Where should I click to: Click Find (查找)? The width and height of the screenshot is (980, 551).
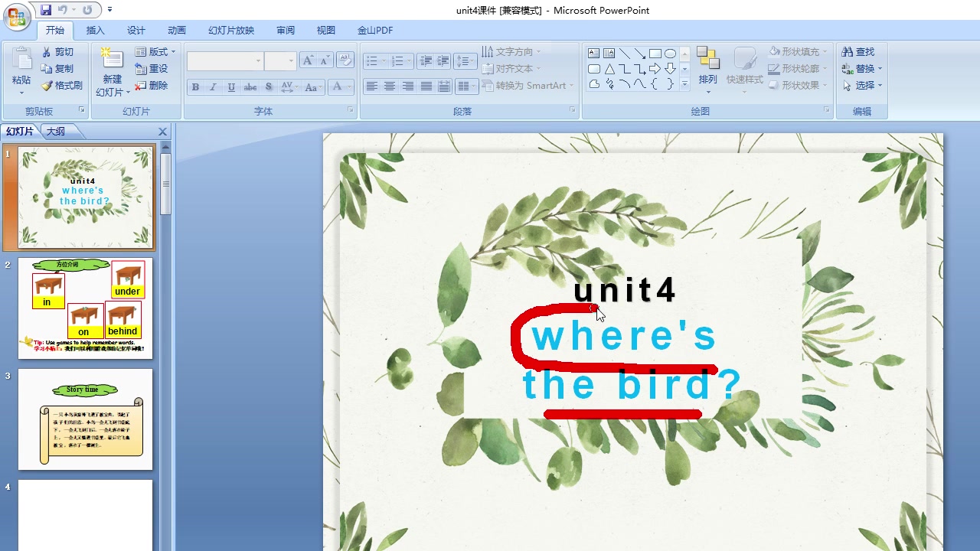(858, 52)
